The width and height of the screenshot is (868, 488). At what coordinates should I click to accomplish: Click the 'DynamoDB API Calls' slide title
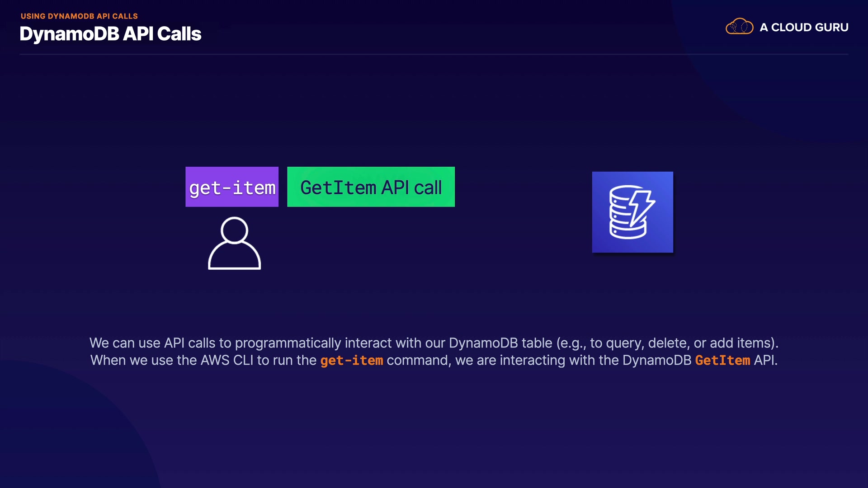tap(110, 34)
